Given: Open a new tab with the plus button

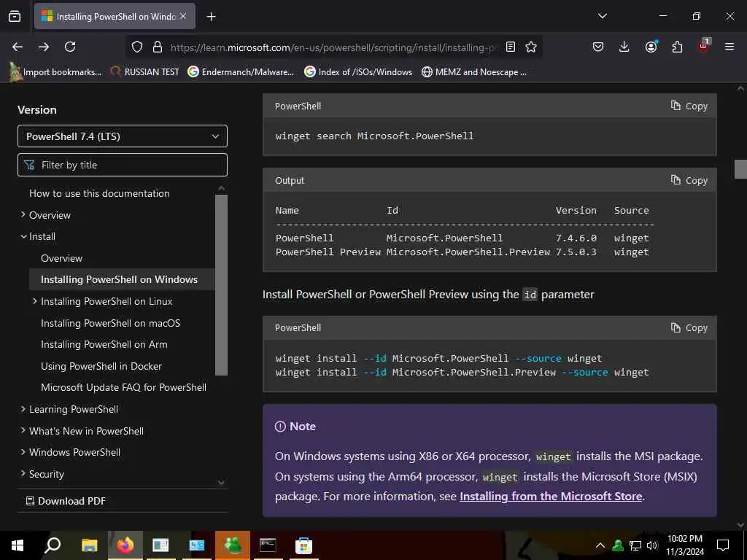Looking at the screenshot, I should coord(211,17).
